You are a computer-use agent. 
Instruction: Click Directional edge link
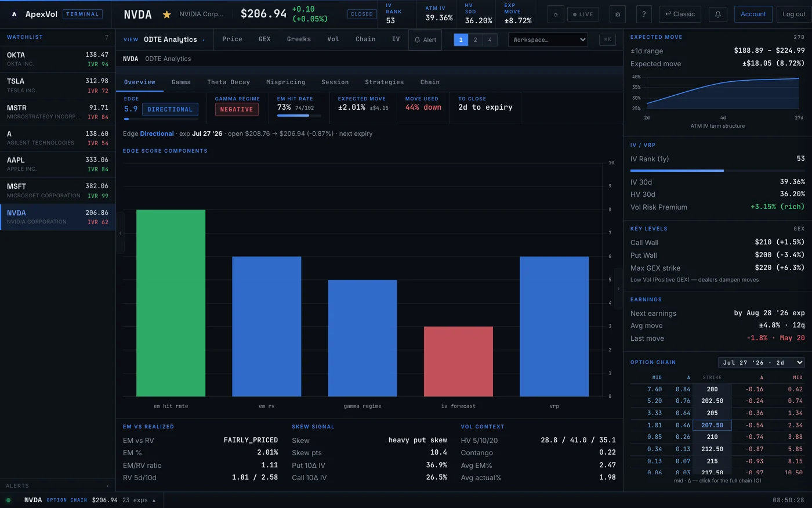157,134
